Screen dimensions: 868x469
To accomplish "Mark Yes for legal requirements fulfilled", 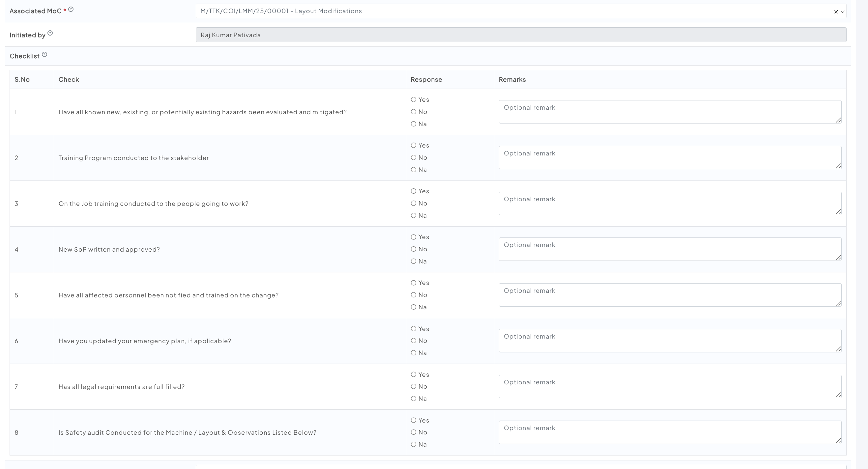I will [x=414, y=374].
